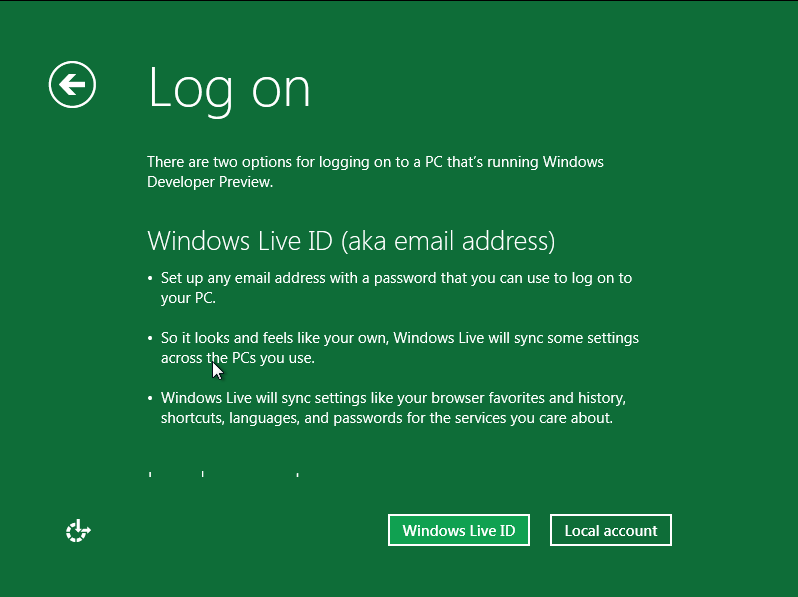Image resolution: width=798 pixels, height=597 pixels.
Task: Select the Local account button
Action: 611,530
